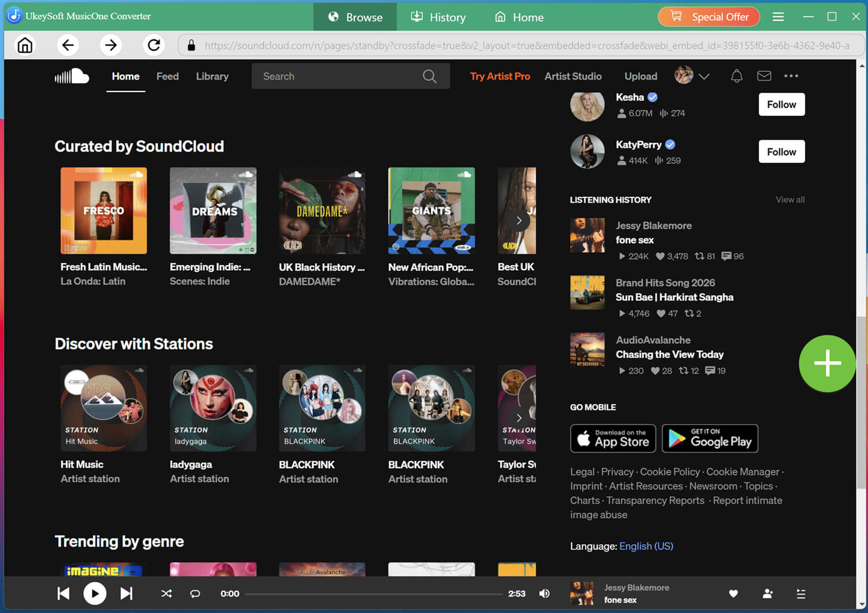Open the Library nav item

tap(212, 76)
